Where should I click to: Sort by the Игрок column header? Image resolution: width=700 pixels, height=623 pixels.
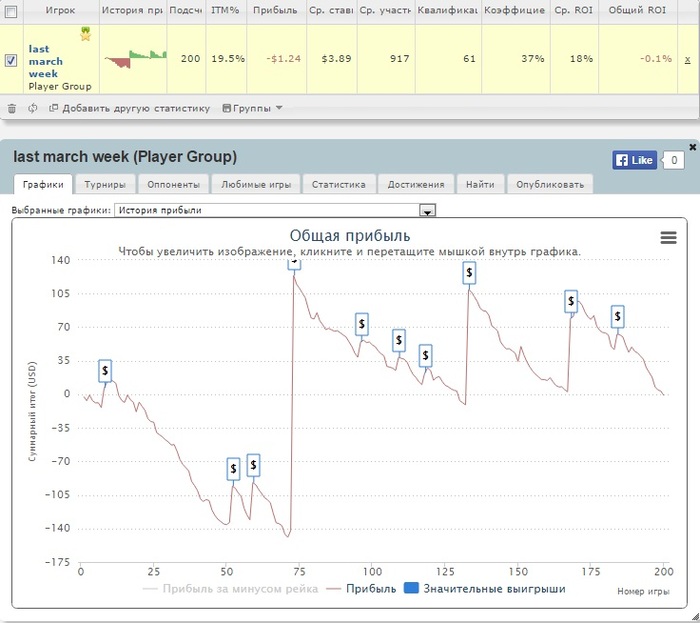pyautogui.click(x=61, y=10)
